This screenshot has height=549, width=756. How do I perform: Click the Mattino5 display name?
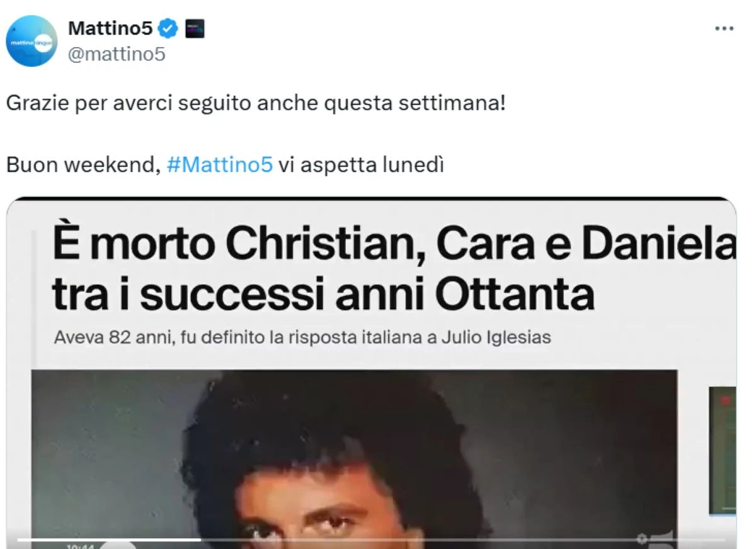[110, 28]
